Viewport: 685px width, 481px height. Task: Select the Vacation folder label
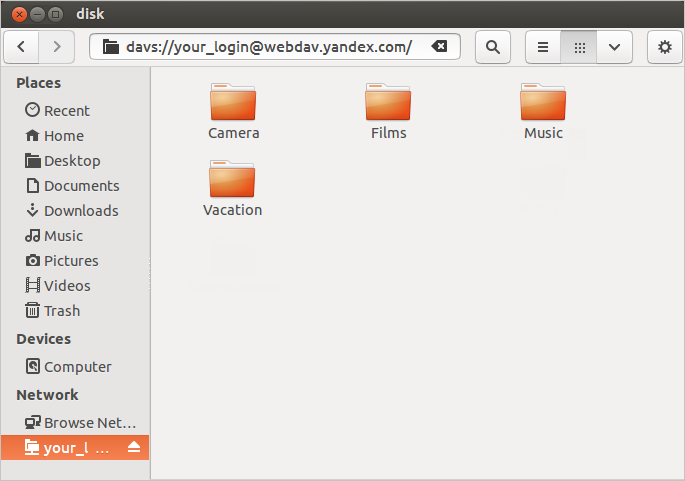(232, 210)
